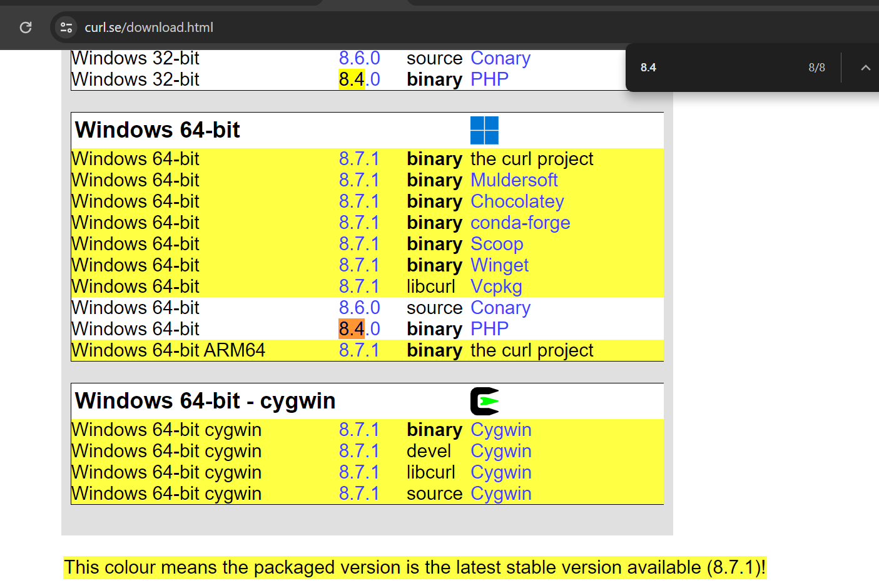Click the 'This colour means' legend sentence
Screen dimensions: 879x588
pos(415,567)
